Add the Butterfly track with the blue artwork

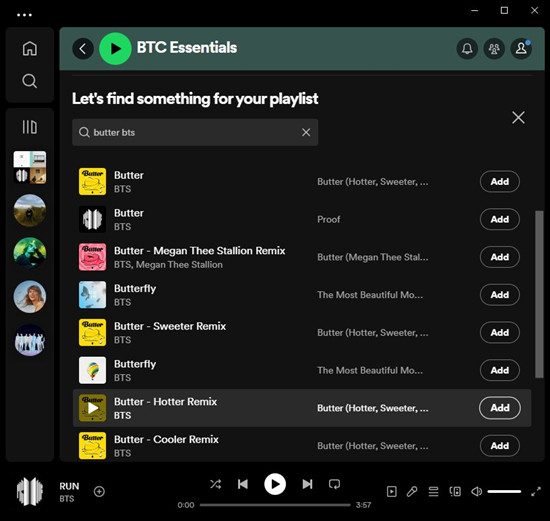(499, 295)
